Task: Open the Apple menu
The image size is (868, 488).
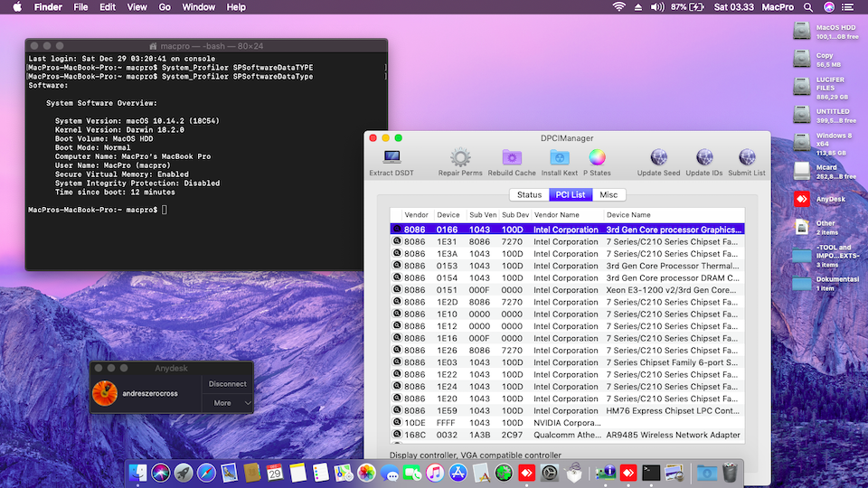Action: (x=17, y=7)
